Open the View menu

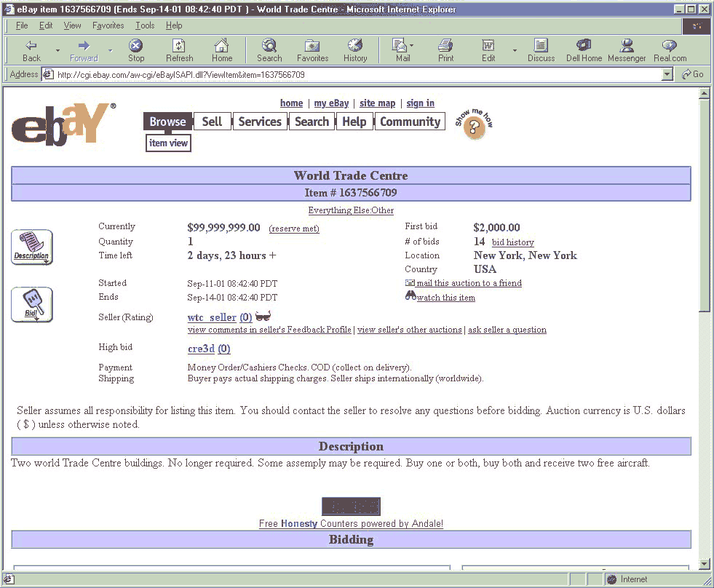pos(72,25)
